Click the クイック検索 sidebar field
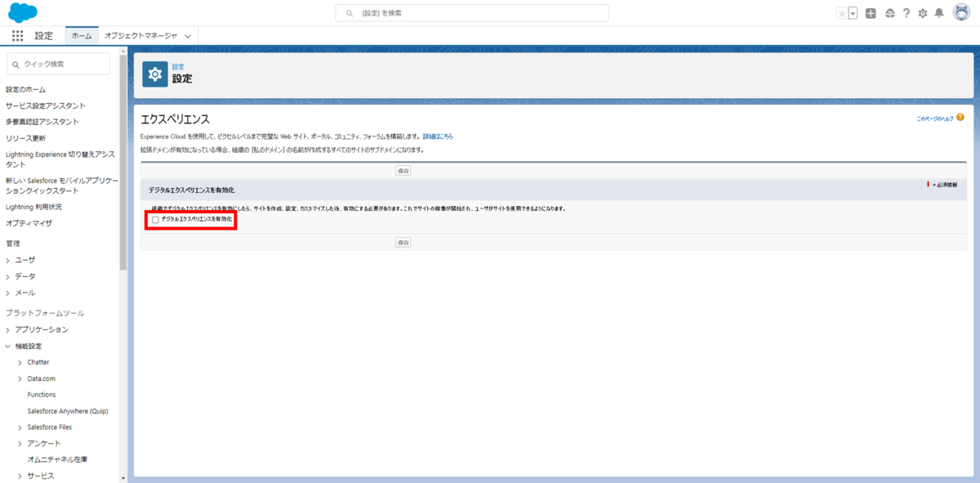This screenshot has height=483, width=980. pos(58,64)
